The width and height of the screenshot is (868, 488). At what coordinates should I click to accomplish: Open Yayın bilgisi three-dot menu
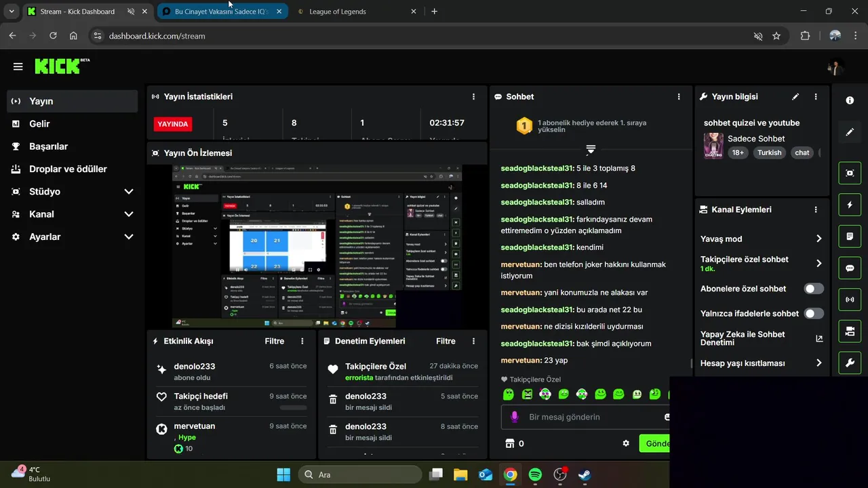[x=816, y=97]
